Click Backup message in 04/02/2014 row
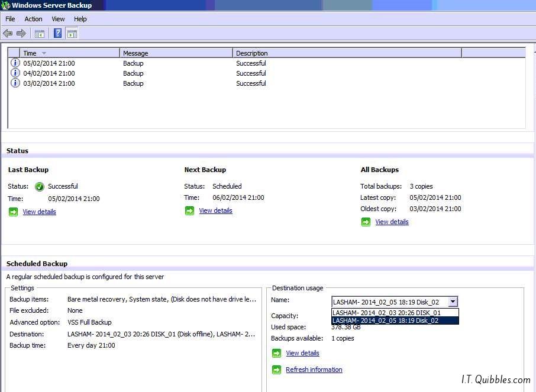536x392 pixels. coord(133,73)
